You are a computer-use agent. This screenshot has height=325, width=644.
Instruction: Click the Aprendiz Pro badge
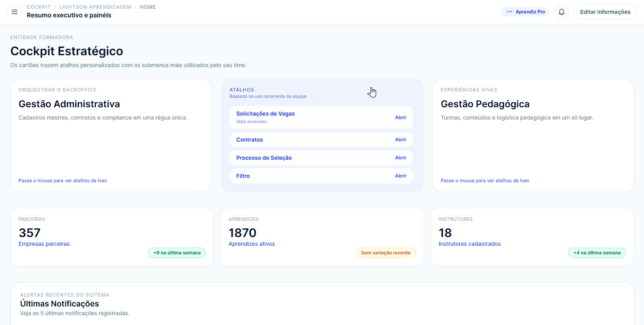coord(525,12)
